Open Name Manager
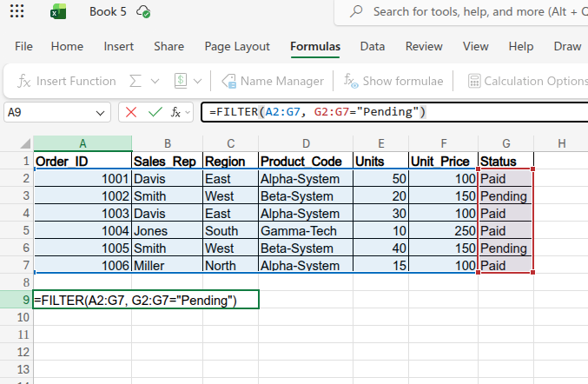This screenshot has width=588, height=384. [x=273, y=81]
